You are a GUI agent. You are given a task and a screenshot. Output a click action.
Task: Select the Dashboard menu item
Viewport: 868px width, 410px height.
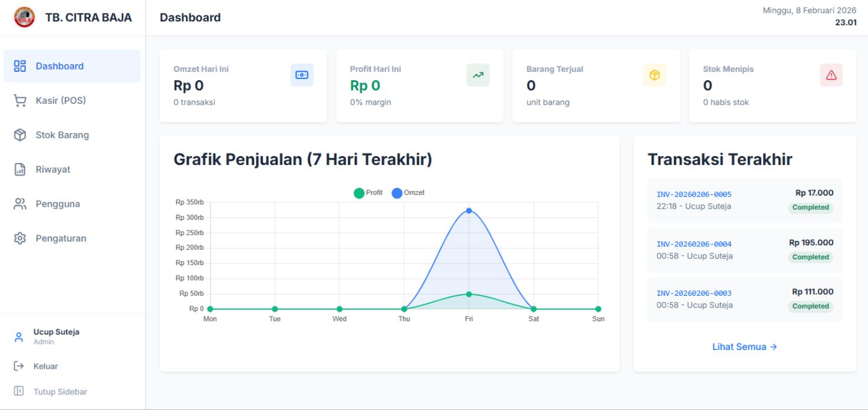(60, 66)
